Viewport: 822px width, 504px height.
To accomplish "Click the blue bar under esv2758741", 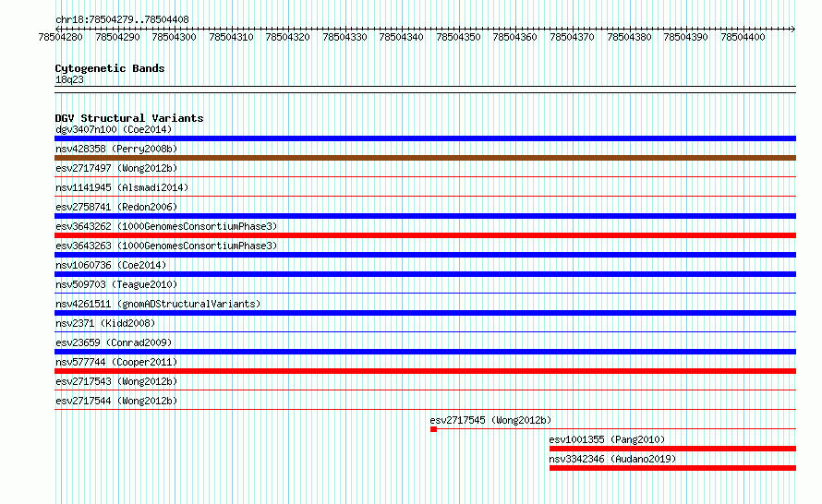I will 425,216.
